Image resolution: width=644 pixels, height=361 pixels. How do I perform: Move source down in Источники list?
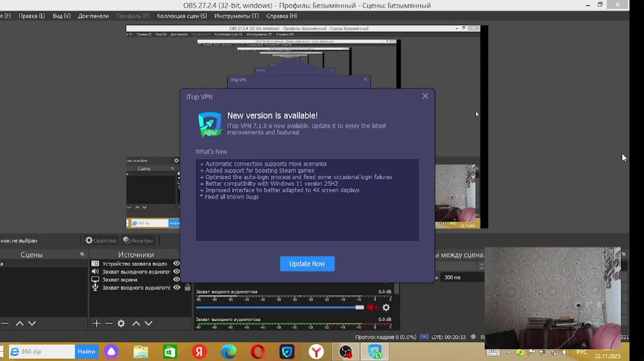pyautogui.click(x=148, y=324)
